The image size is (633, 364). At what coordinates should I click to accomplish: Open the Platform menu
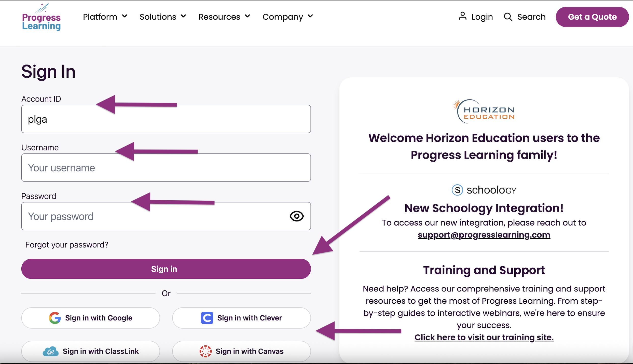105,17
